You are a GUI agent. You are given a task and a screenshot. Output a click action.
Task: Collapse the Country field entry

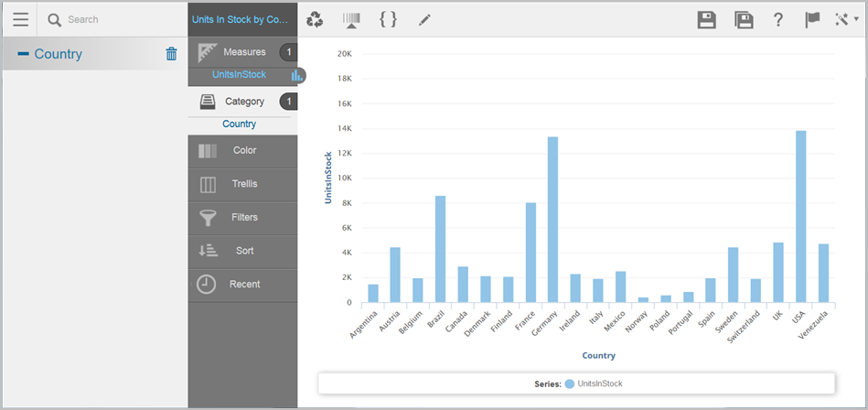[x=23, y=54]
